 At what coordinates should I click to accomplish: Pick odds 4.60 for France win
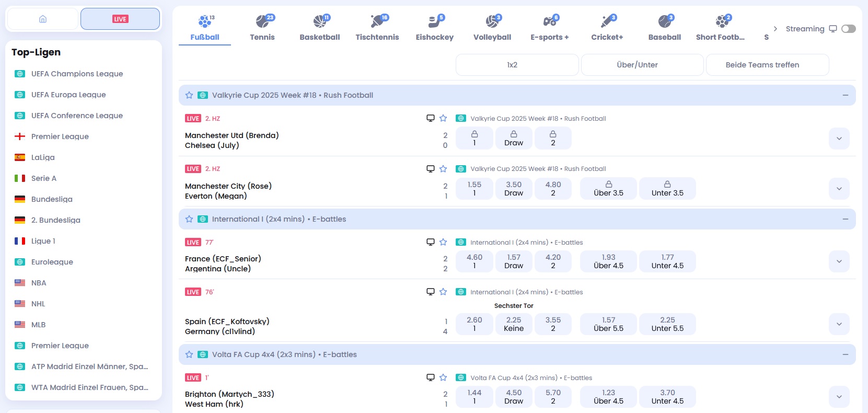click(x=474, y=261)
